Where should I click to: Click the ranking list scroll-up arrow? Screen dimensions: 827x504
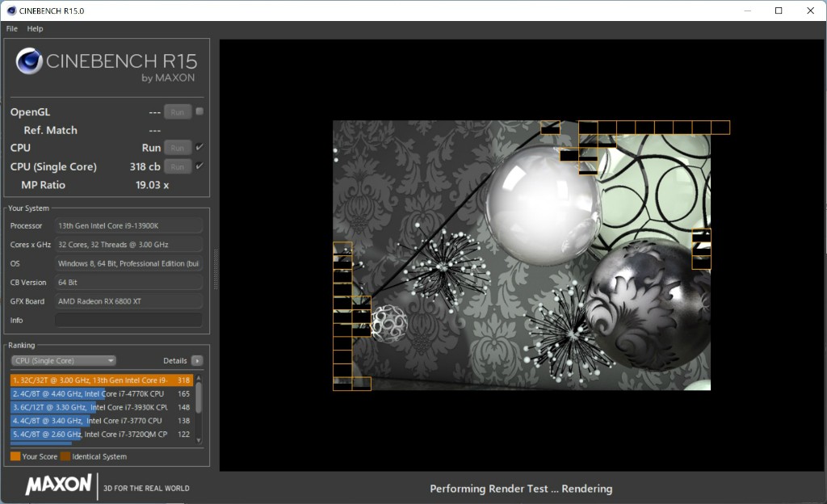(x=199, y=377)
